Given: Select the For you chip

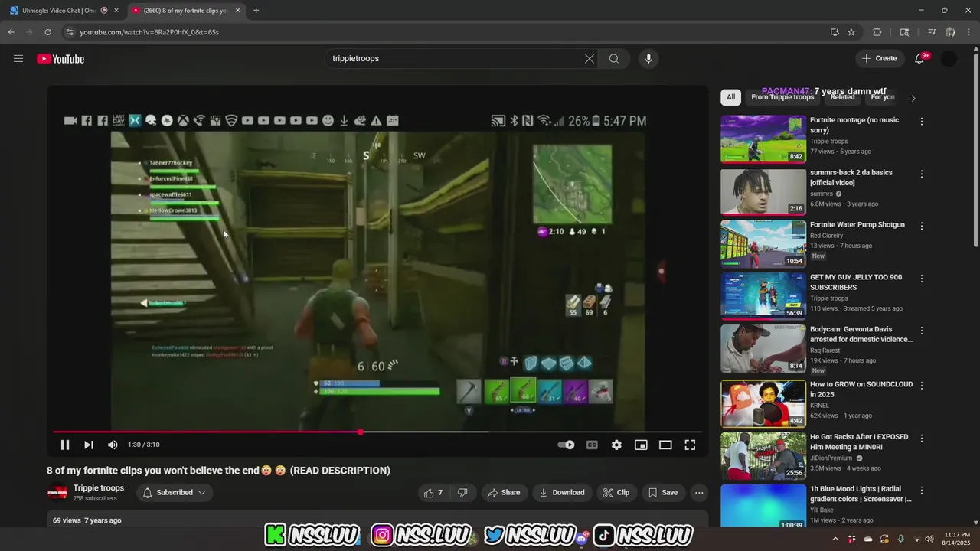Looking at the screenshot, I should click(x=883, y=97).
